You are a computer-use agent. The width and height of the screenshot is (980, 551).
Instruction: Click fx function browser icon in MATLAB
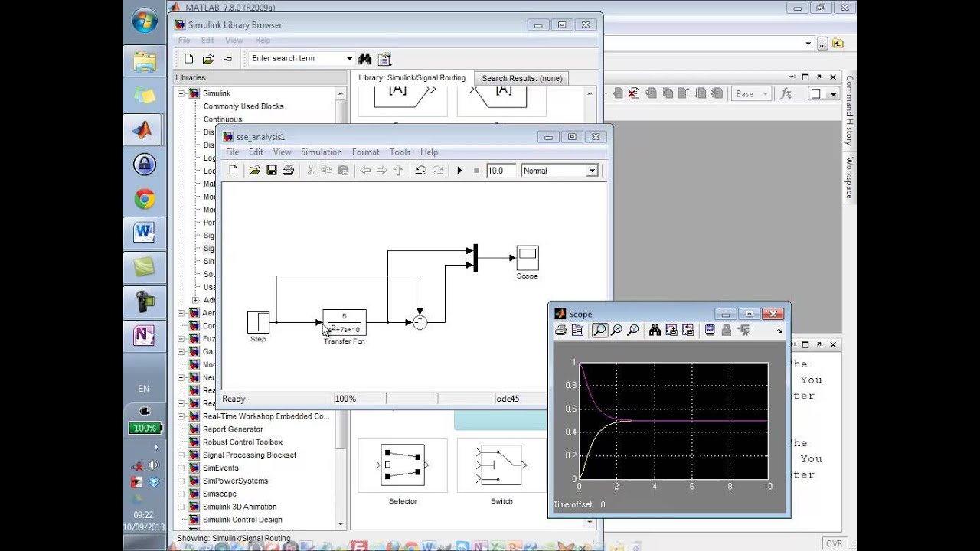click(x=786, y=94)
